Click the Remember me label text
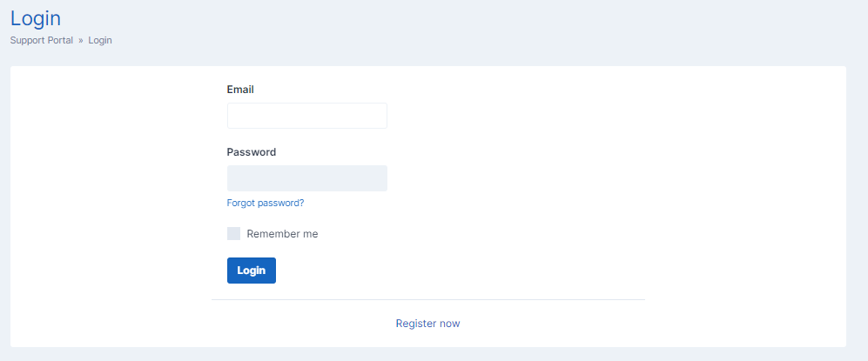The height and width of the screenshot is (361, 868). (282, 234)
